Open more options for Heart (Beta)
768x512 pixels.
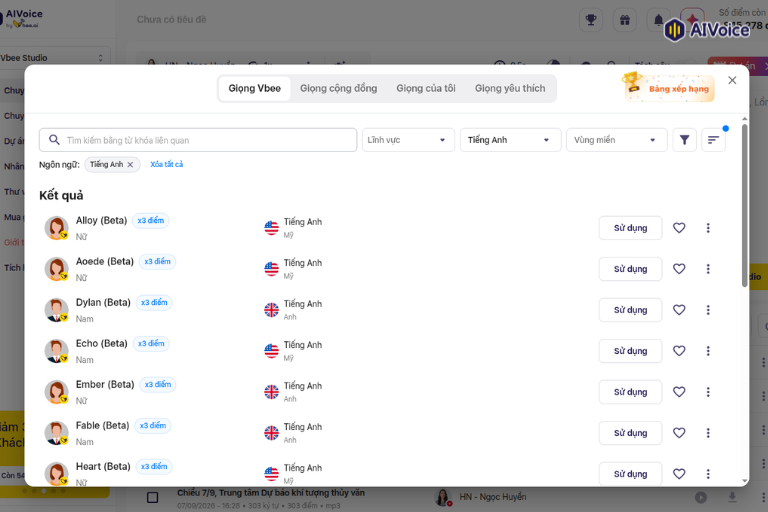pos(708,474)
